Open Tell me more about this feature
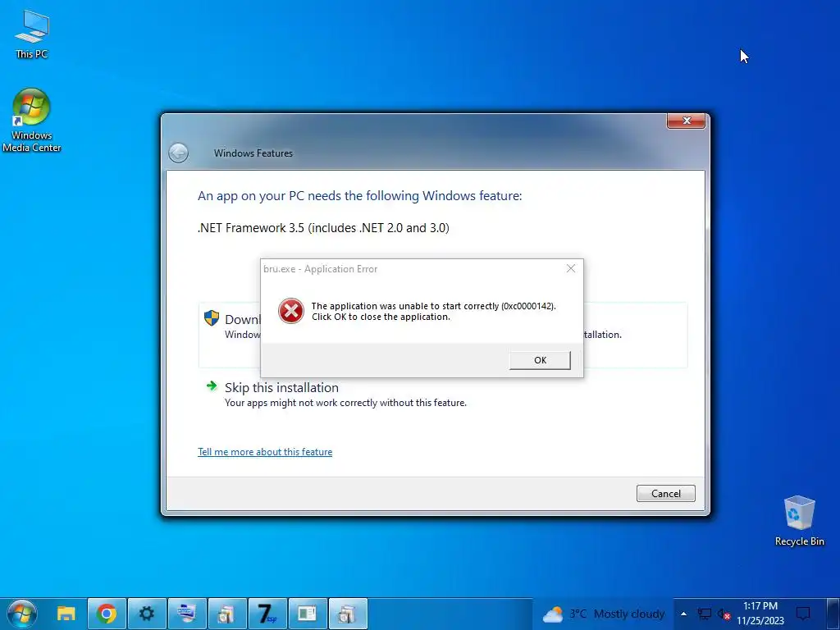Viewport: 840px width, 630px height. [265, 452]
